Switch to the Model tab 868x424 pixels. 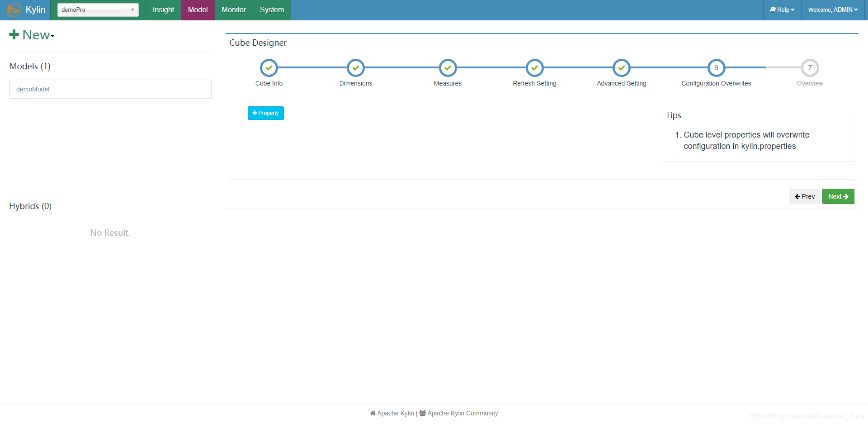point(198,10)
